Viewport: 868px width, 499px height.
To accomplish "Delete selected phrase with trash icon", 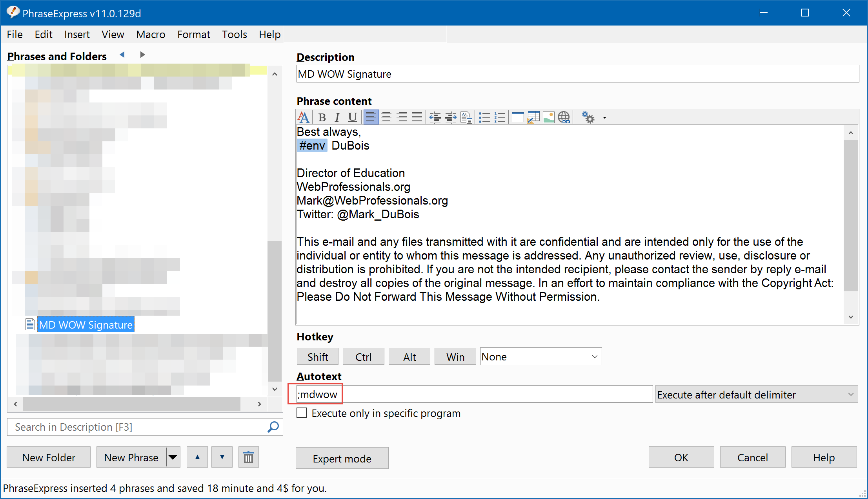I will pyautogui.click(x=248, y=457).
